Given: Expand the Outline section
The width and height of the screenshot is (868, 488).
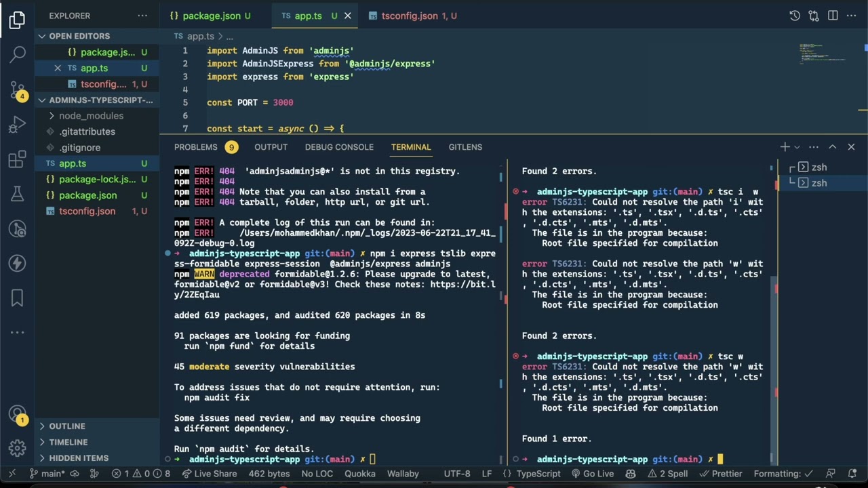Looking at the screenshot, I should (x=97, y=426).
